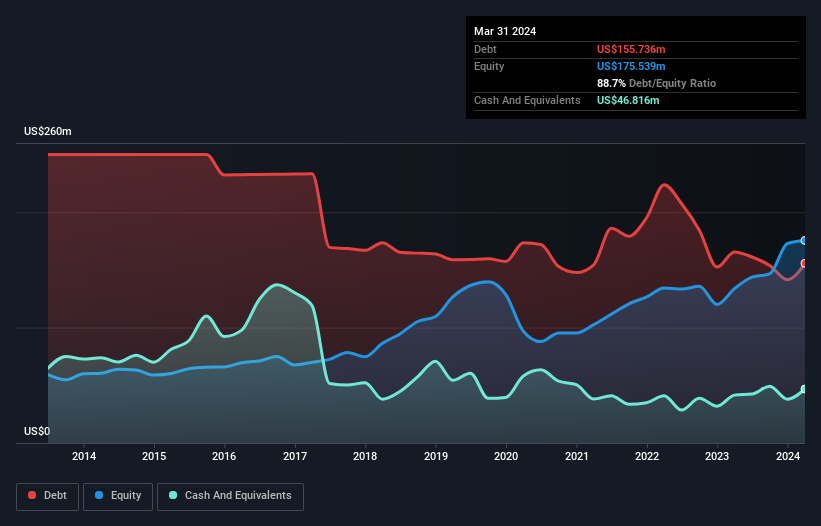Click the 2021 x-axis label
The height and width of the screenshot is (526, 821).
click(576, 456)
